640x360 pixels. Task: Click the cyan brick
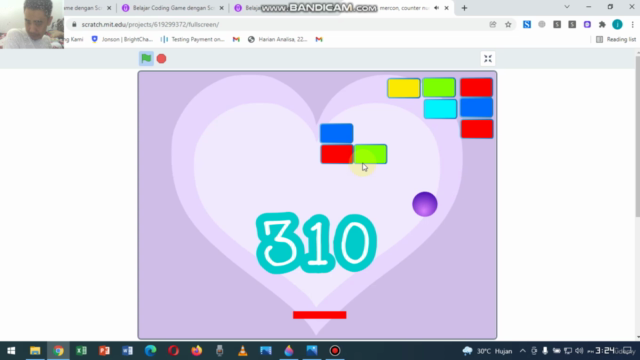coord(440,109)
